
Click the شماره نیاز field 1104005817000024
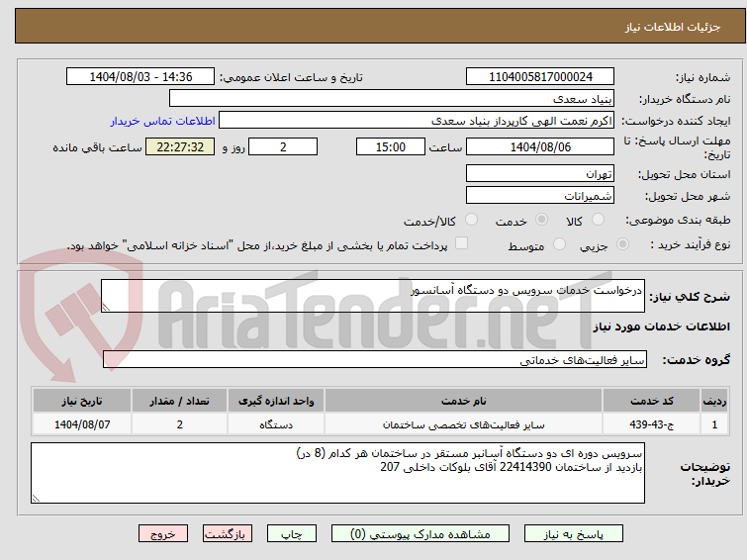click(540, 77)
